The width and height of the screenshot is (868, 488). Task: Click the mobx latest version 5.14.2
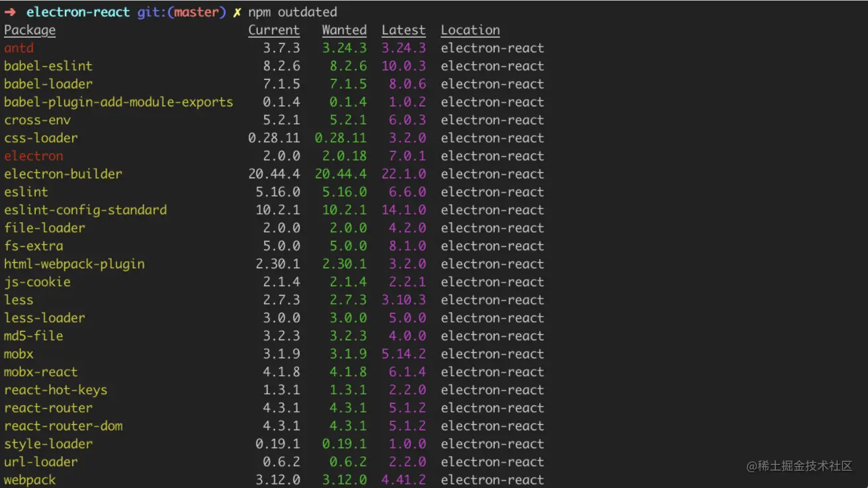pos(404,354)
